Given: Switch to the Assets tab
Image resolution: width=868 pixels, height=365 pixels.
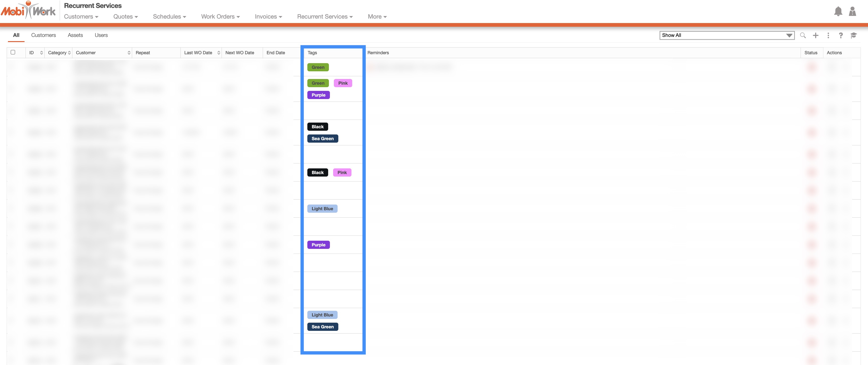Looking at the screenshot, I should tap(75, 35).
